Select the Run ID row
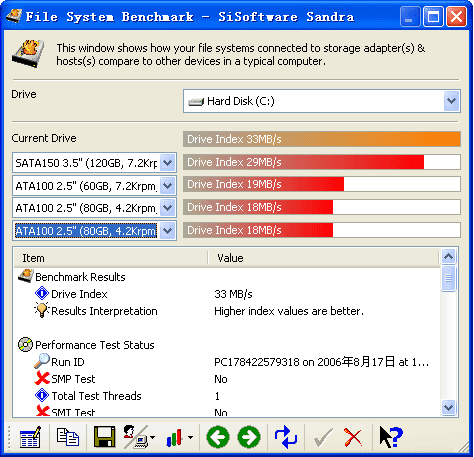The height and width of the screenshot is (457, 474). 227,362
